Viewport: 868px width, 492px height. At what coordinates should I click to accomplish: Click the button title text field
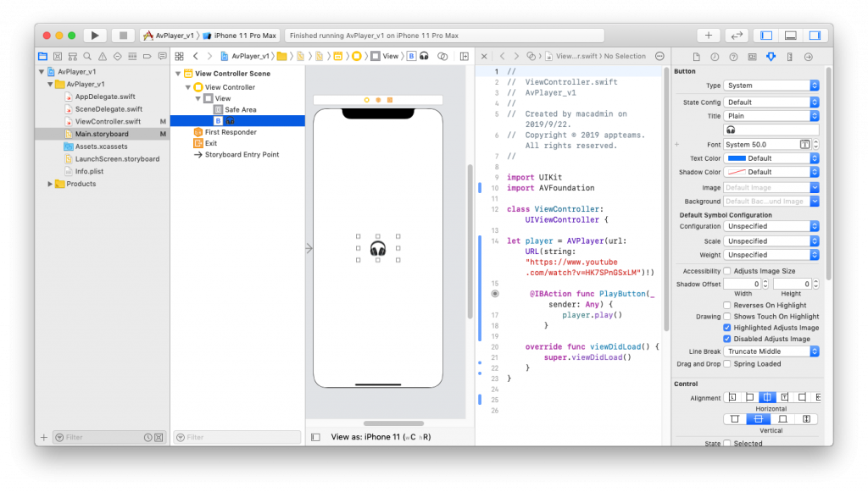coord(771,130)
